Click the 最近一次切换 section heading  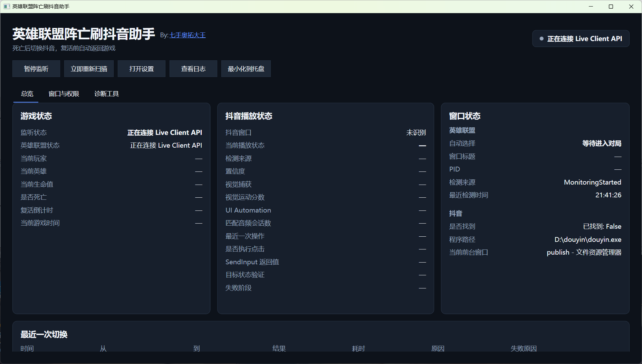(x=44, y=334)
